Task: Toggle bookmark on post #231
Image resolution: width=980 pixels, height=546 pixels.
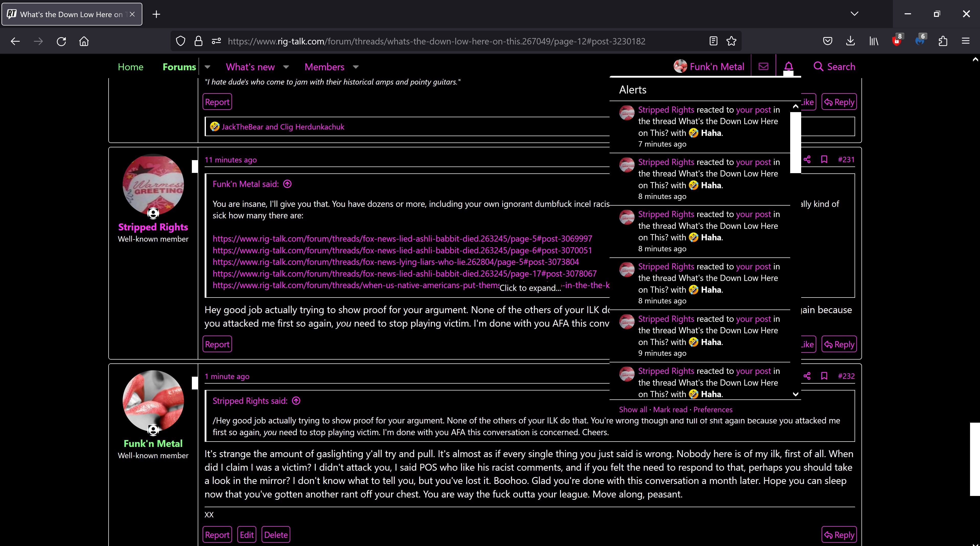Action: [824, 160]
